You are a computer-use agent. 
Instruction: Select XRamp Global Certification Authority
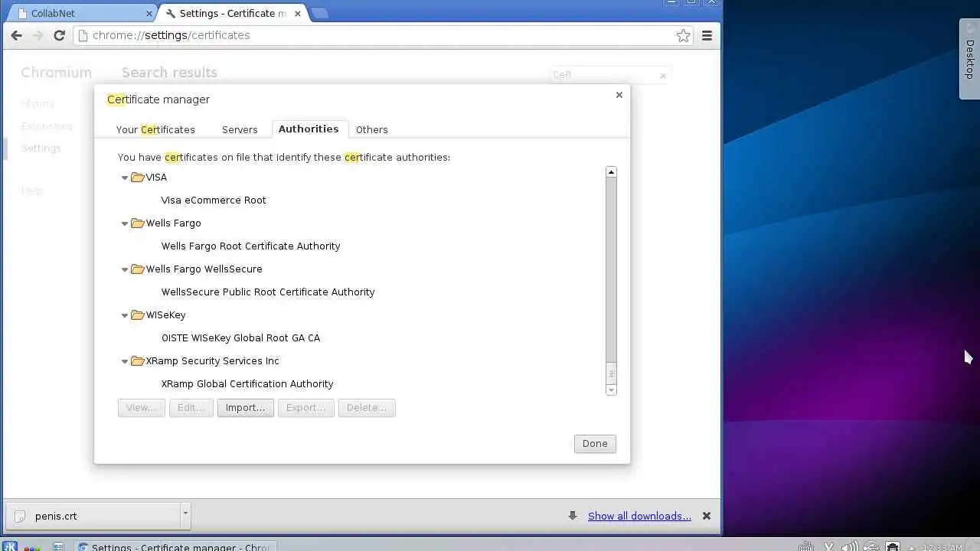[247, 383]
